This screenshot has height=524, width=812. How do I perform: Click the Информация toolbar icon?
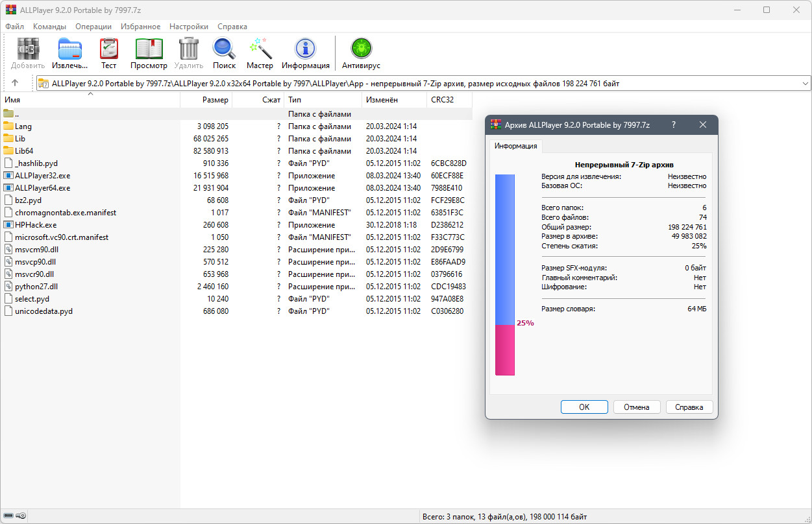click(x=305, y=49)
